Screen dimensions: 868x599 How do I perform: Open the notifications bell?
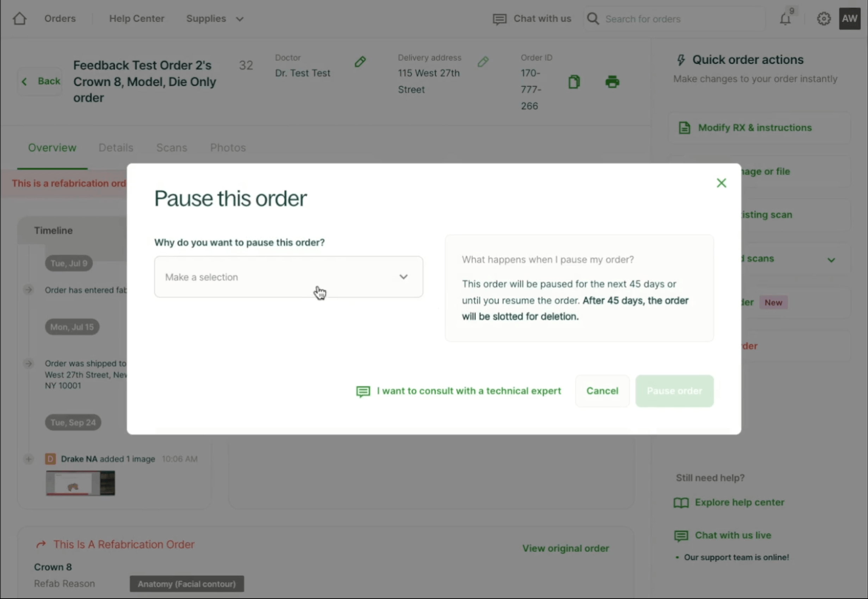[x=785, y=19]
